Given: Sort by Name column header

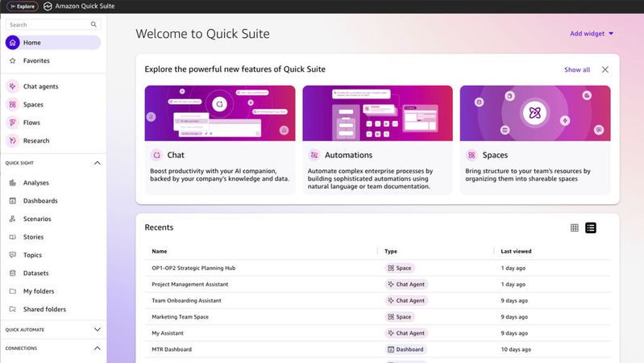Looking at the screenshot, I should tap(160, 251).
